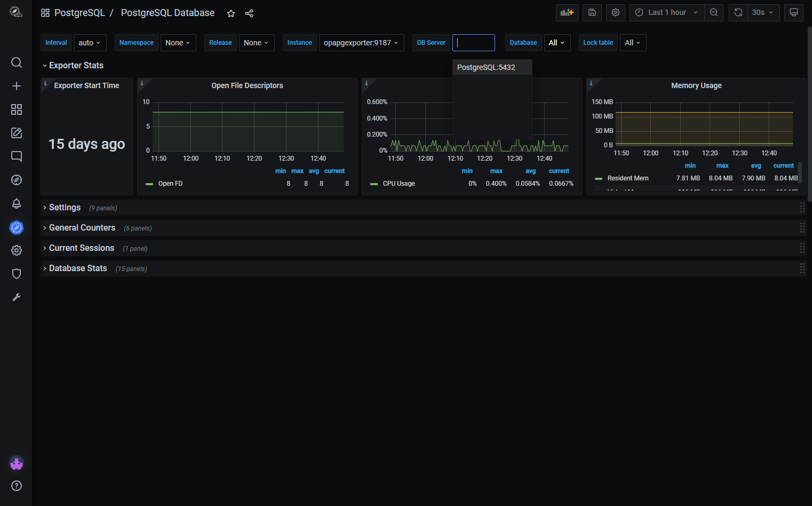
Task: Sort CPU legend by current
Action: [559, 171]
